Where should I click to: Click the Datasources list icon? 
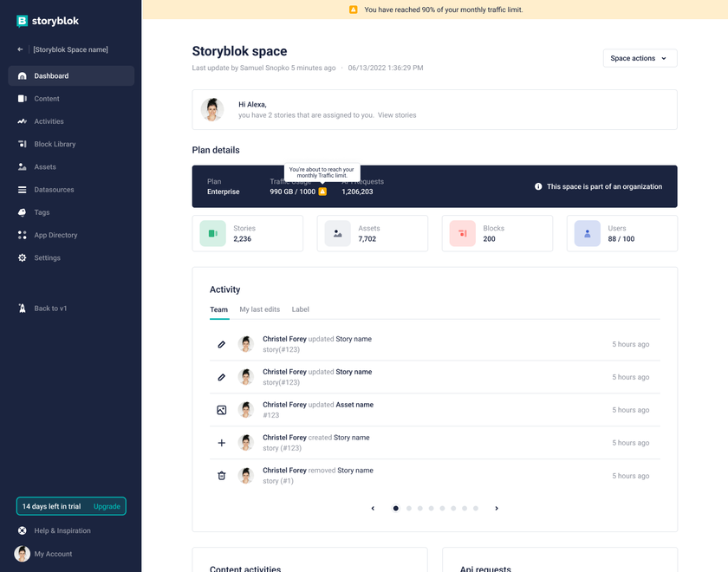coord(22,190)
